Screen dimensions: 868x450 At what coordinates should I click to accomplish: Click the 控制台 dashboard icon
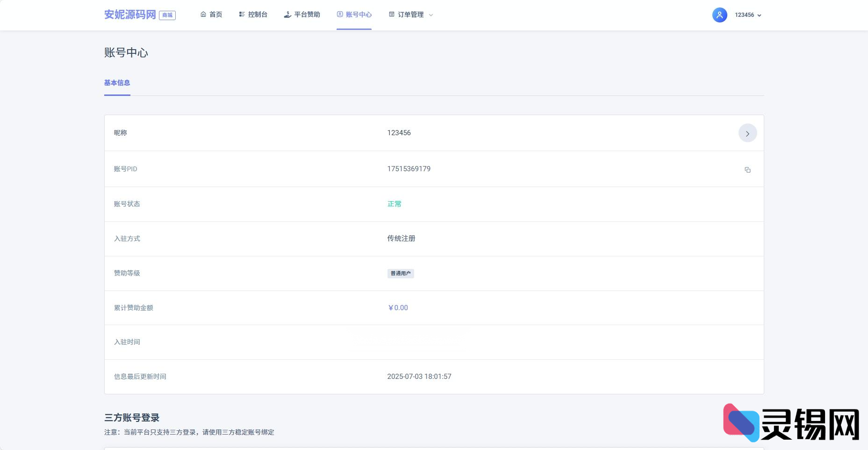pyautogui.click(x=241, y=15)
